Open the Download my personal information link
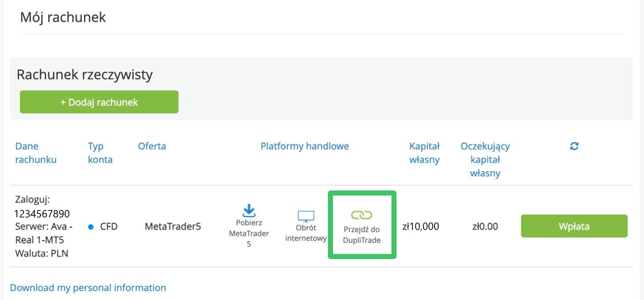The image size is (644, 300). coord(88,288)
